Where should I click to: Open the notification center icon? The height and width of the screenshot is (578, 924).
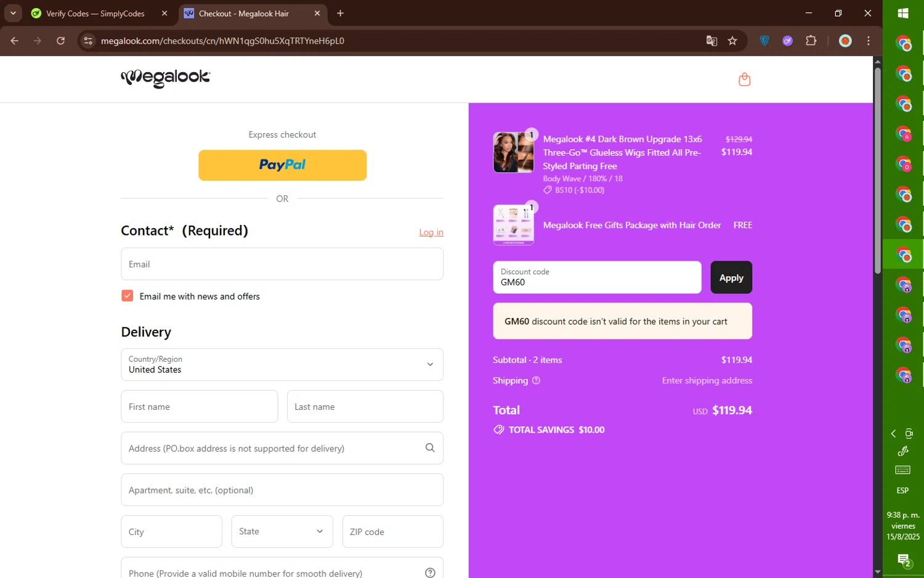tap(904, 561)
